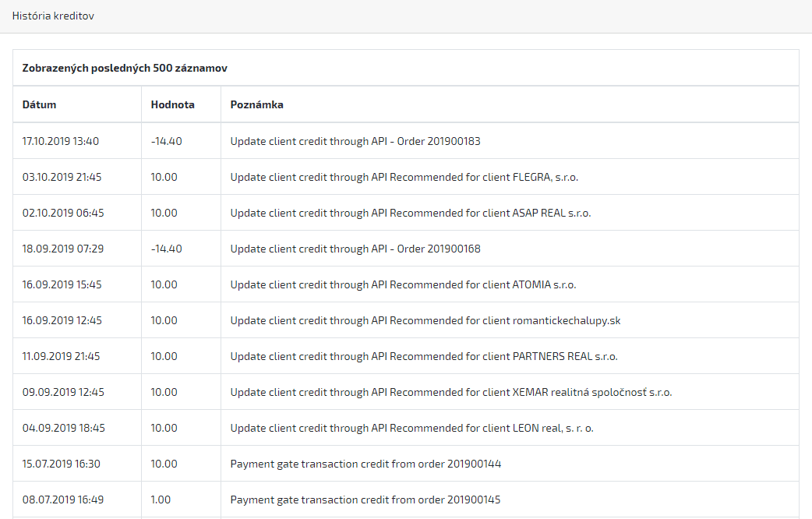Click the PARTNERS REAL s.r.o. note
The width and height of the screenshot is (812, 519).
423,356
